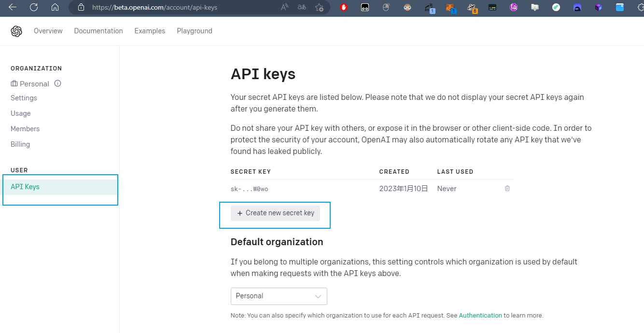Click Create new secret key button
This screenshot has height=333, width=644.
click(275, 213)
